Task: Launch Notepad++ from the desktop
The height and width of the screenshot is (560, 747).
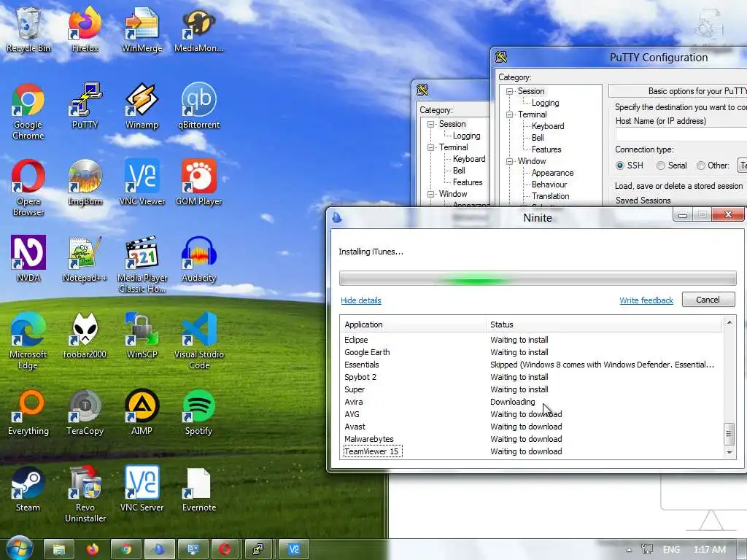Action: [85, 259]
